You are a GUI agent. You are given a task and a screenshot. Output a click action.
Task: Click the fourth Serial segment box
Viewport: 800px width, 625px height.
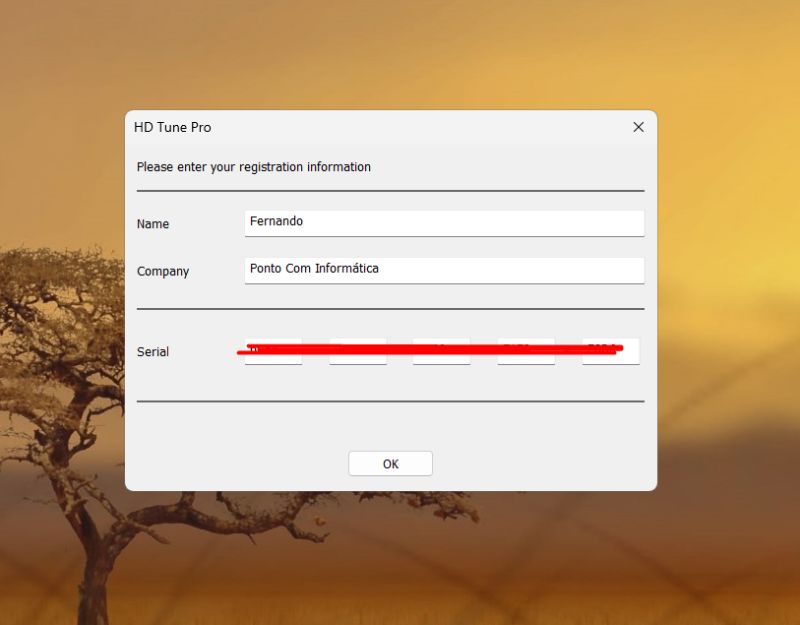point(526,351)
